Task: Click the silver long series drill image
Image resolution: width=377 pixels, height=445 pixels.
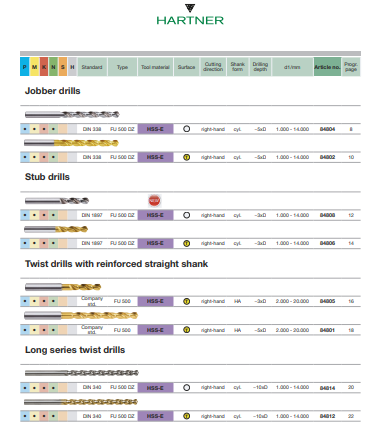Action: (x=82, y=373)
